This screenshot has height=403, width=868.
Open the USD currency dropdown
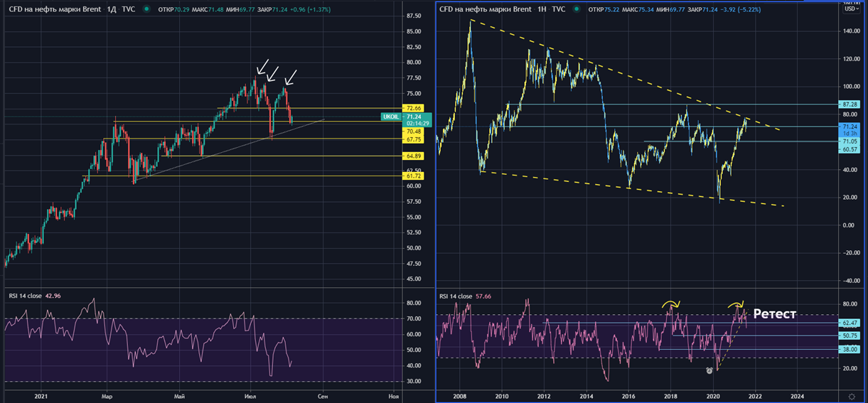tap(850, 9)
